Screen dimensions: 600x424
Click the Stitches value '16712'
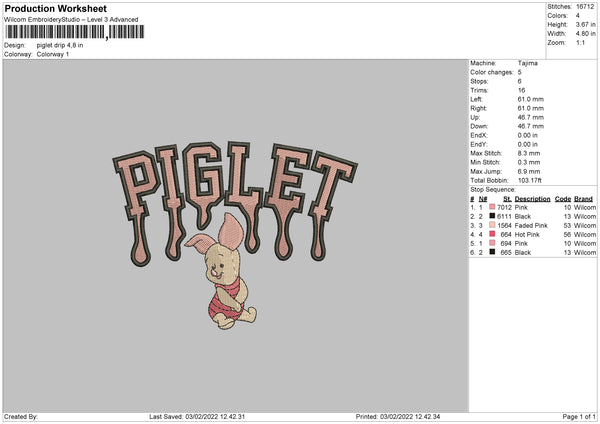point(585,7)
